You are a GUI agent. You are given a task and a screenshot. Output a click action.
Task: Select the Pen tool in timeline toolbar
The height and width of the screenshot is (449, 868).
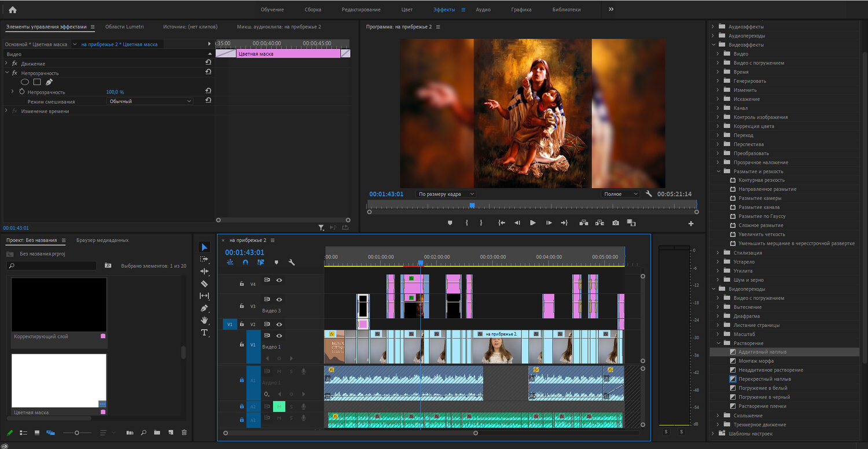click(204, 308)
